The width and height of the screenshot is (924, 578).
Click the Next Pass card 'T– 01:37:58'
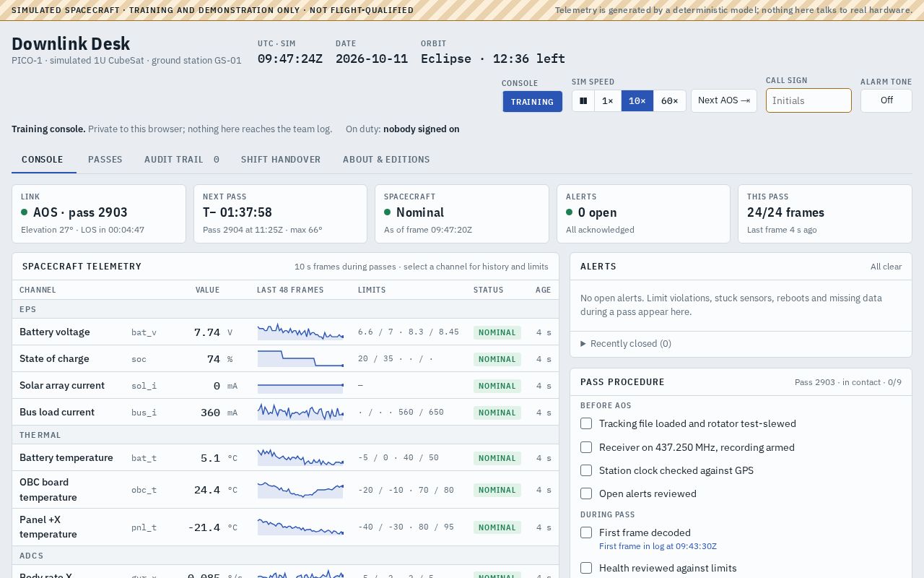coord(280,214)
